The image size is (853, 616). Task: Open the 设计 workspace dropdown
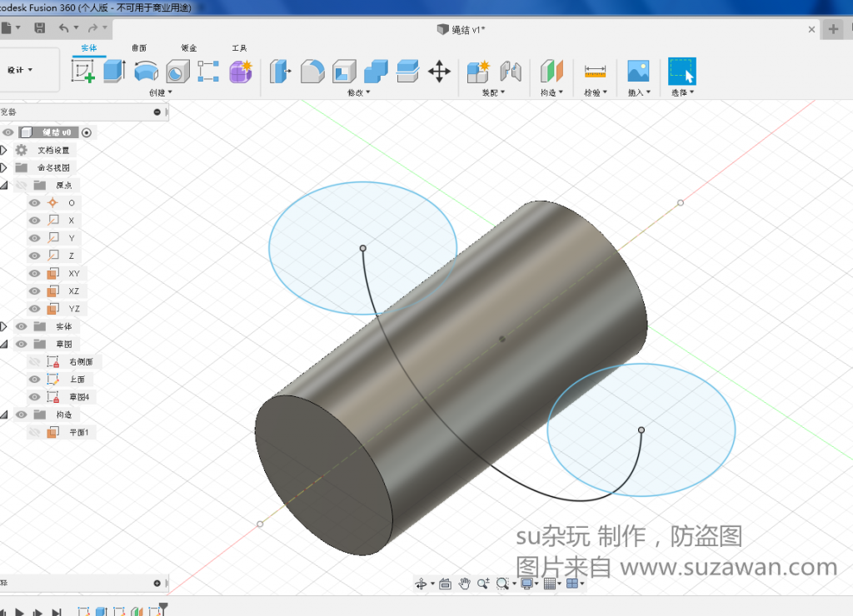coord(20,70)
